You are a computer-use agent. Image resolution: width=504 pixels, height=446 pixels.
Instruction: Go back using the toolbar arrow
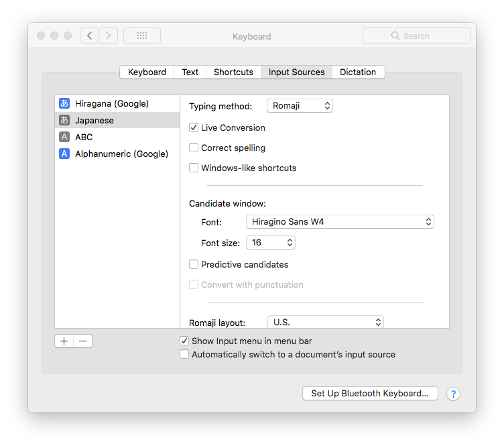[89, 36]
